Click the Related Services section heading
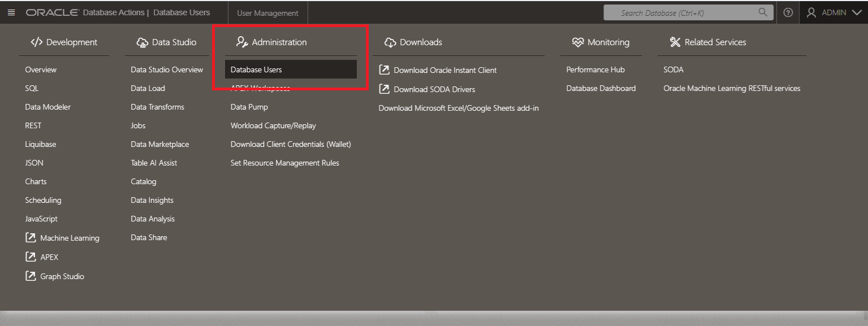The width and height of the screenshot is (868, 326). (x=715, y=42)
